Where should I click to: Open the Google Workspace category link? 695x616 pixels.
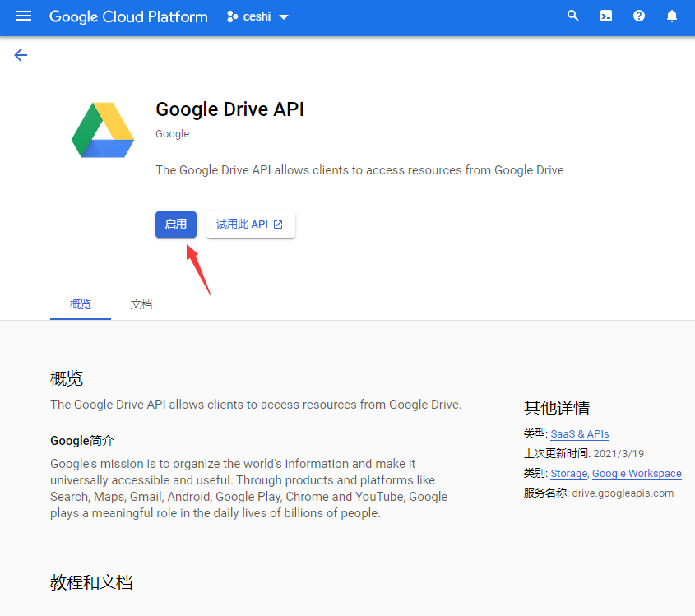tap(637, 474)
